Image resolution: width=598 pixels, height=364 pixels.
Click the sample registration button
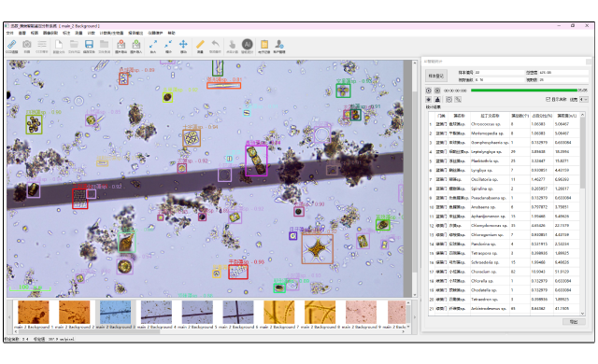(436, 76)
